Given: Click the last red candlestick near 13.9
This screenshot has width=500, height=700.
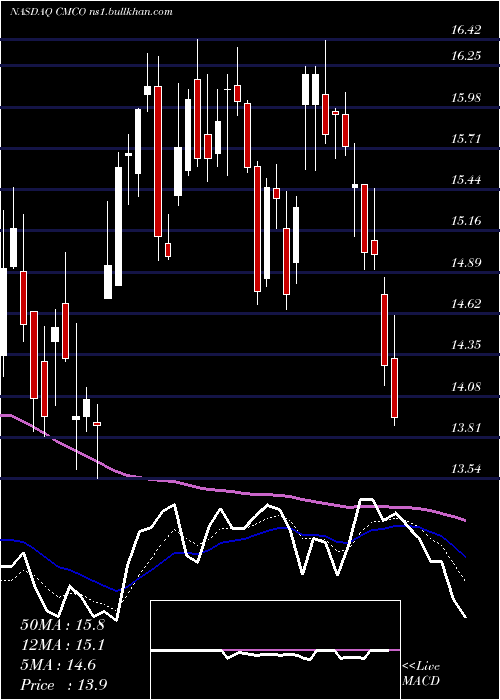Looking at the screenshot, I should [395, 388].
